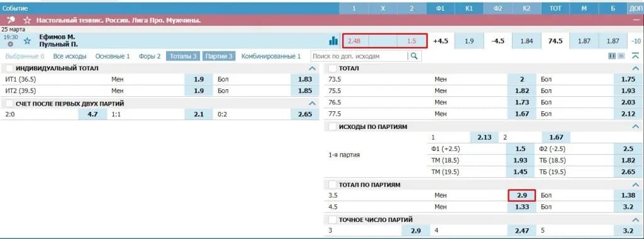Click the round live indicator under 19:30
Image resolution: width=644 pixels, height=239 pixels.
tap(11, 44)
